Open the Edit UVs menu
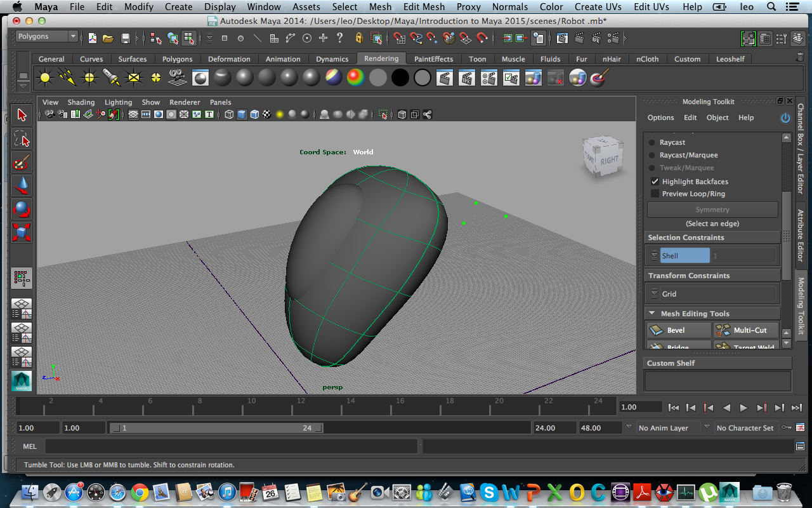The image size is (812, 508). [x=651, y=7]
